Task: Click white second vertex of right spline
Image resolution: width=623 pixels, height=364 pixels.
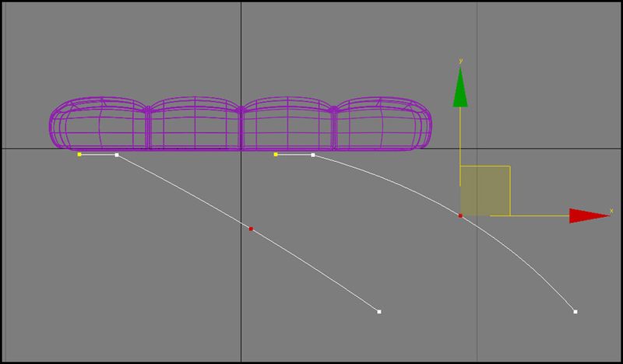Action: [313, 155]
